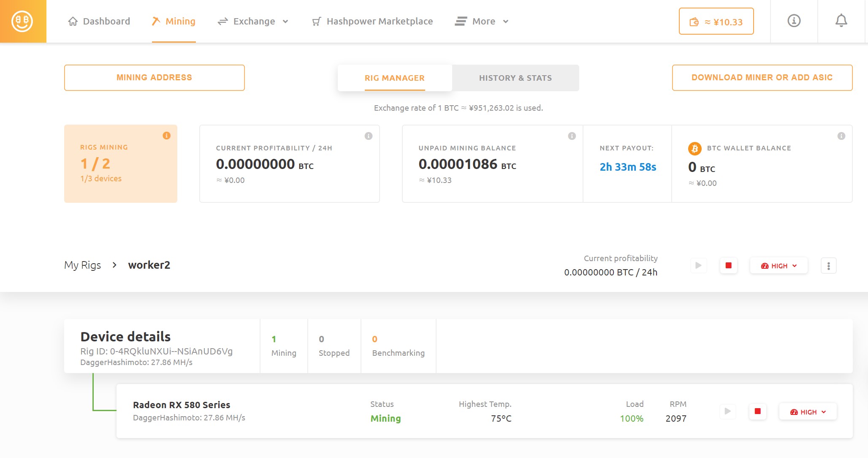Navigate to the Dashboard menu item
The height and width of the screenshot is (458, 868).
click(106, 21)
